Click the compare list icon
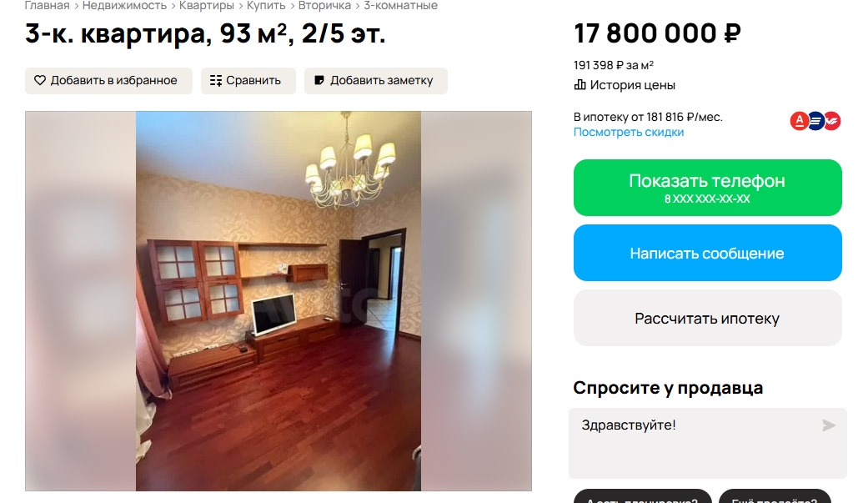This screenshot has height=503, width=868. pos(216,80)
